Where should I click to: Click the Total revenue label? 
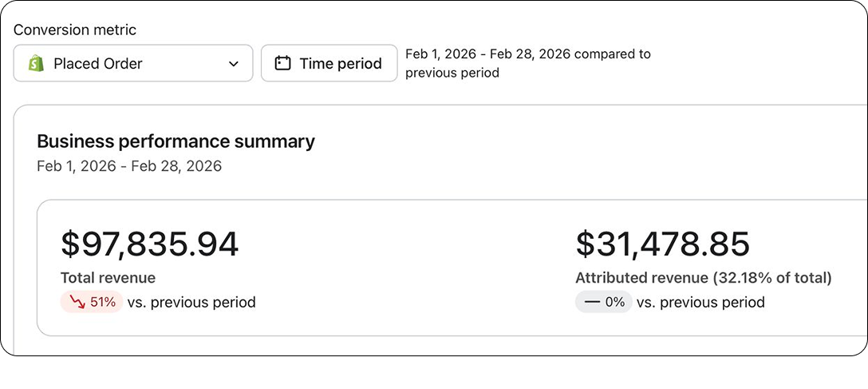108,278
